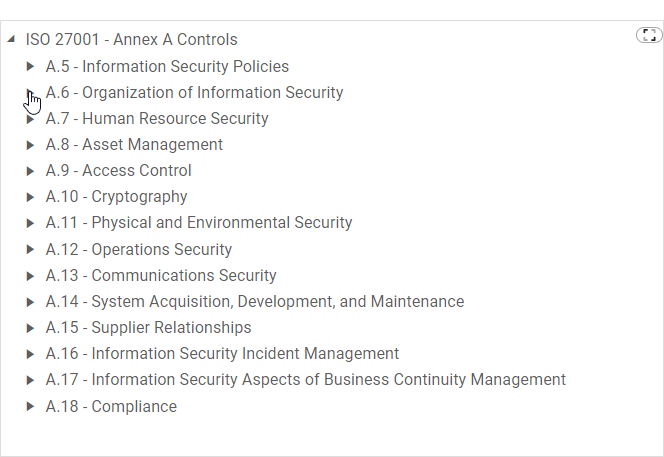Select the A.15 Supplier Relationships item
664x457 pixels.
click(x=148, y=328)
